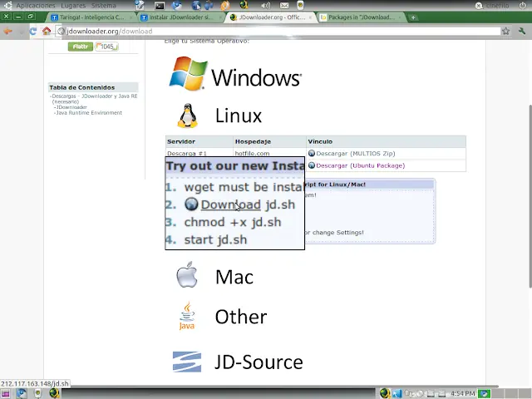The image size is (532, 399).
Task: Click the show desktop icon in bottom panel
Action: coord(6,394)
